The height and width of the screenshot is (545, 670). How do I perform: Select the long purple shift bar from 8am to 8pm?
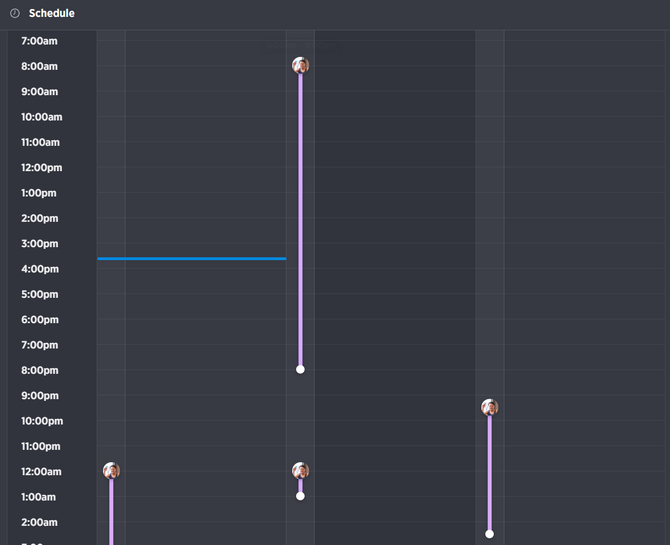click(300, 220)
